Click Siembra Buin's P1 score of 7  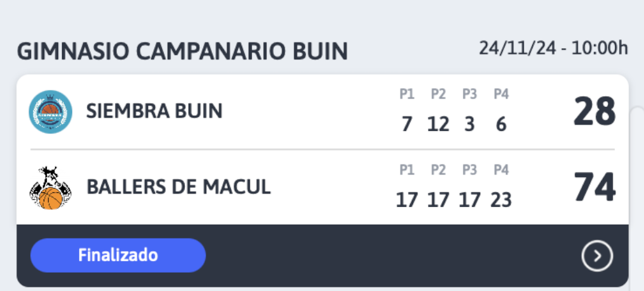pos(407,124)
